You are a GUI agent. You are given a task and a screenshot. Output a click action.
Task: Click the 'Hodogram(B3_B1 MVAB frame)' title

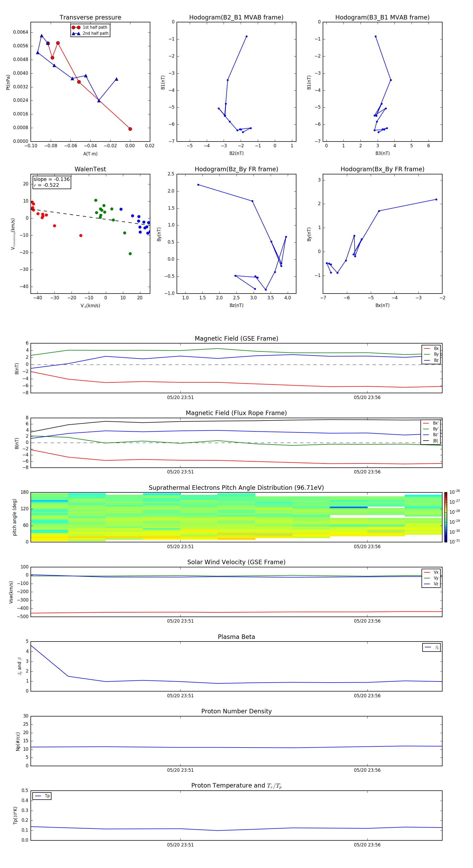[x=382, y=17]
